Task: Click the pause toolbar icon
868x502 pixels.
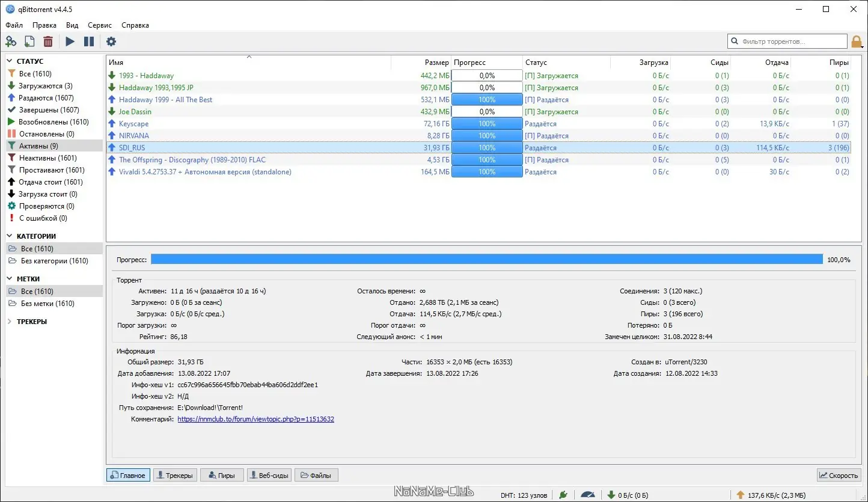Action: pos(89,41)
